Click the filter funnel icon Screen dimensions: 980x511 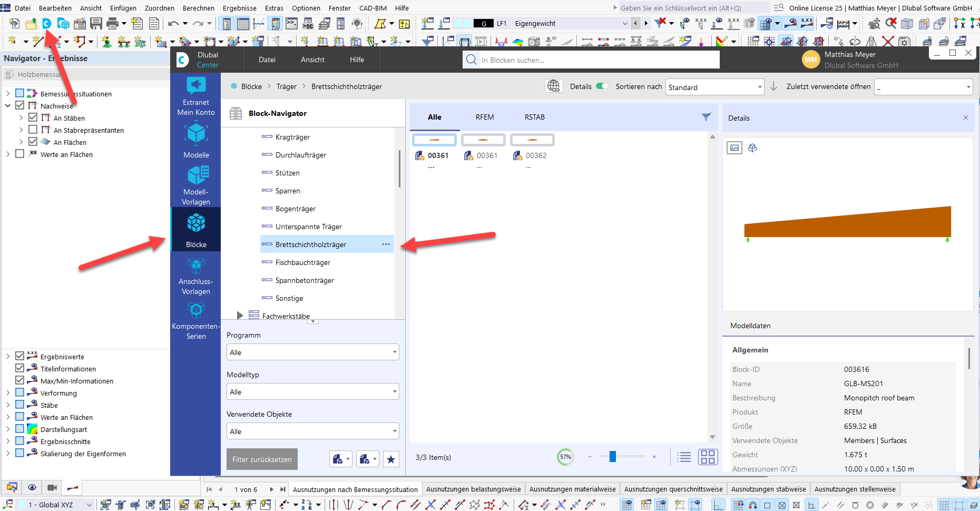coord(706,117)
